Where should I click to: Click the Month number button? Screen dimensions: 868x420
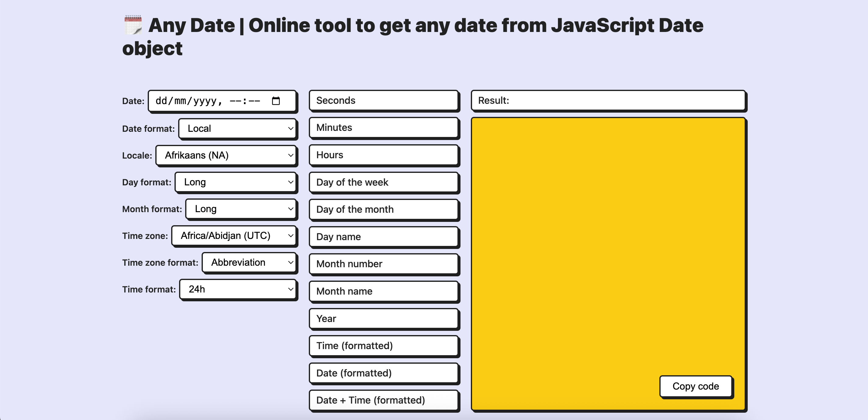[384, 264]
